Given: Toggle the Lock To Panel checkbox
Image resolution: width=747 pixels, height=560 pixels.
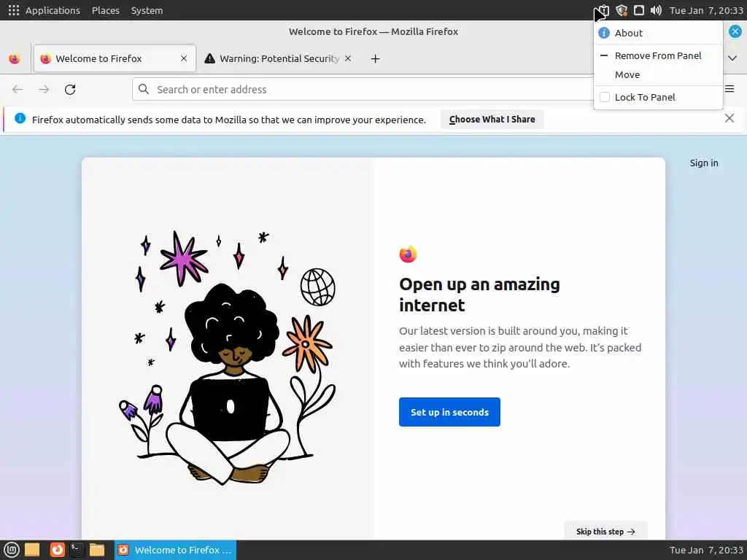Looking at the screenshot, I should 605,97.
